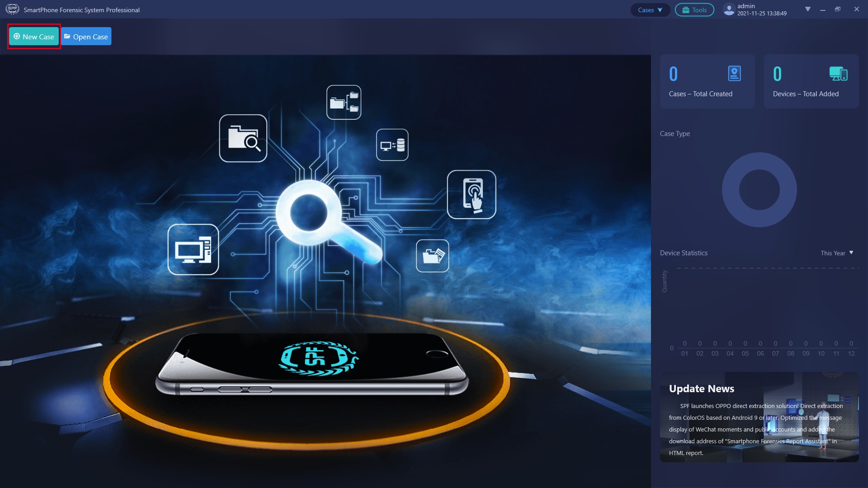Click the SPF logo in title bar
Viewport: 868px width, 488px height.
coord(12,9)
